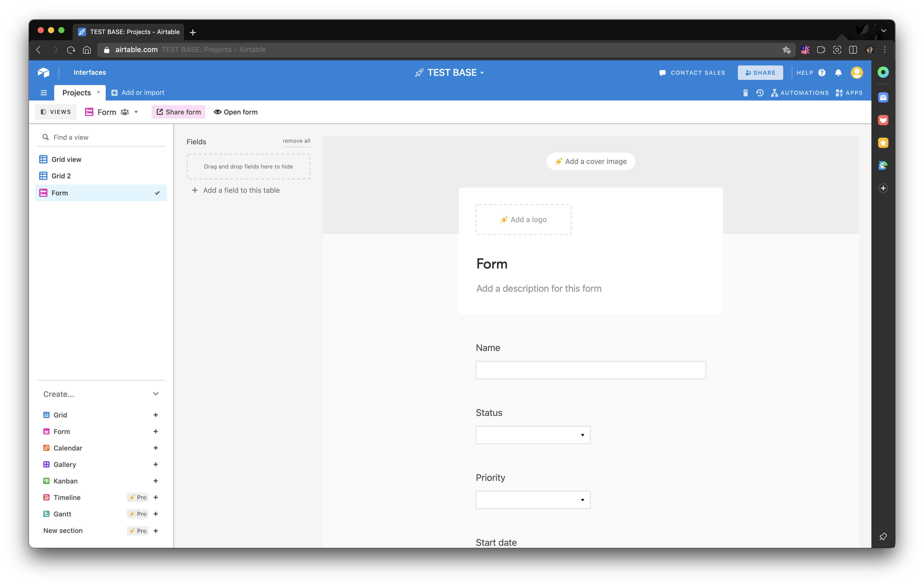Open base revision history icon

(760, 93)
